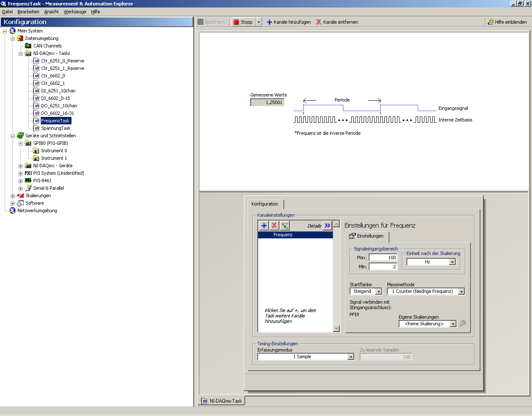Open the Einheit nach der Skalierung dropdown

452,262
